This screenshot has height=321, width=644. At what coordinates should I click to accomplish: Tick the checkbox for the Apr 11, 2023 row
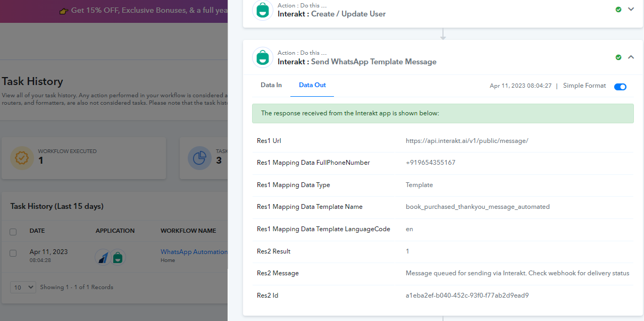click(x=13, y=254)
